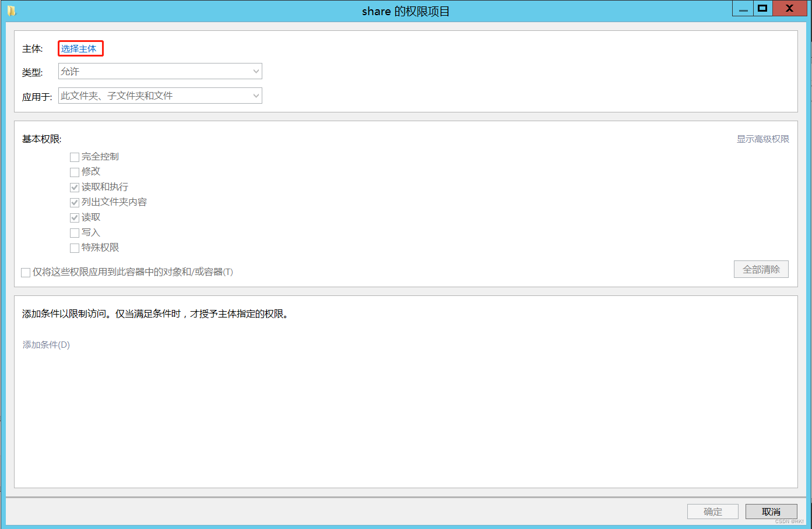Cancel with the 取消 button

point(771,512)
